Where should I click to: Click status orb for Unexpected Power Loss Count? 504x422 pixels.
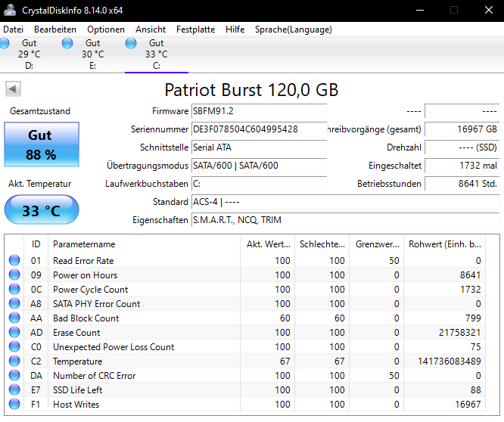click(14, 346)
